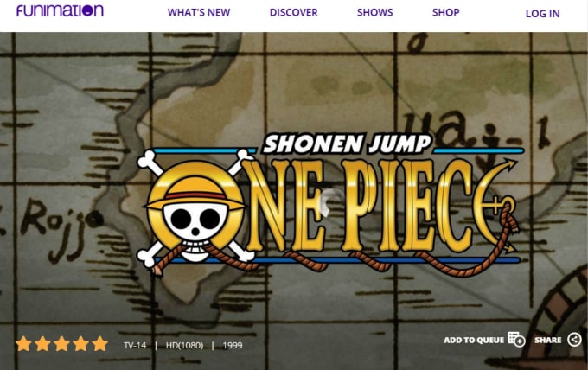Select the second rating star
588x370 pixels.
point(42,344)
